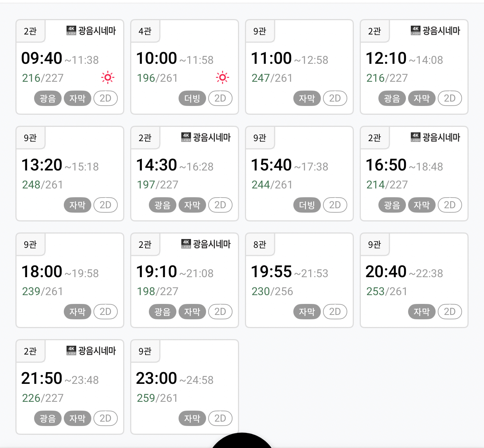Click the morning sun icon on the 10:00 showtime
Viewport: 484px width, 448px height.
coord(222,78)
